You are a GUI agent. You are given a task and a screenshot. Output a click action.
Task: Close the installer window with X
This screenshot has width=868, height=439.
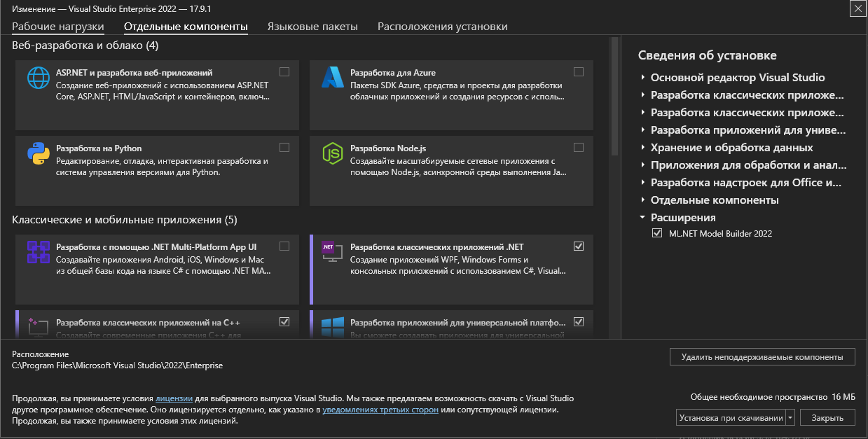pos(857,8)
